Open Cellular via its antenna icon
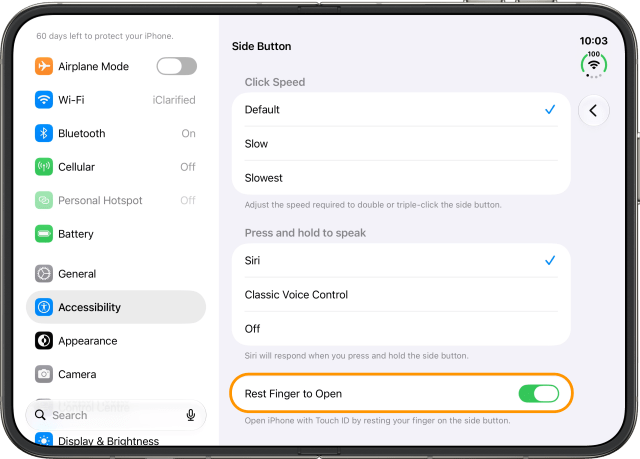Viewport: 640px width, 459px height. pos(44,166)
